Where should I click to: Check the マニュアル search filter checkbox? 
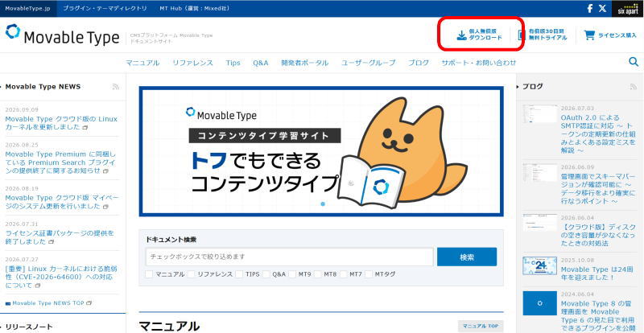[x=149, y=273]
